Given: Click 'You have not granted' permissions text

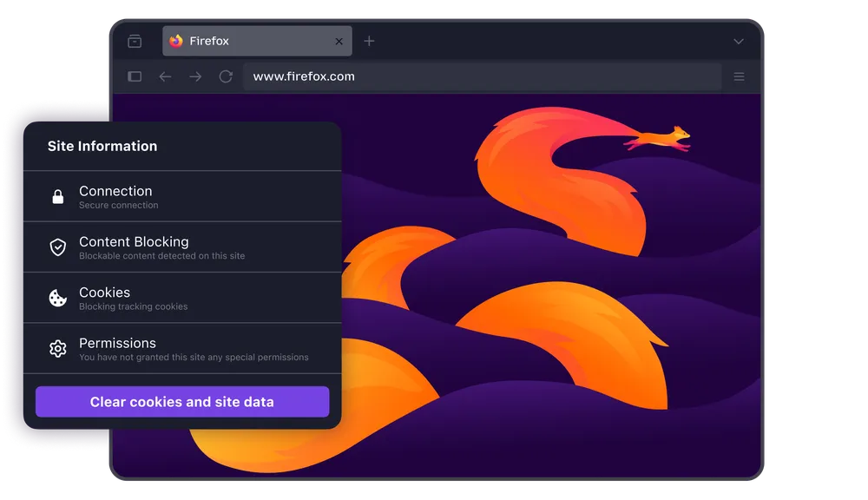Looking at the screenshot, I should (194, 358).
